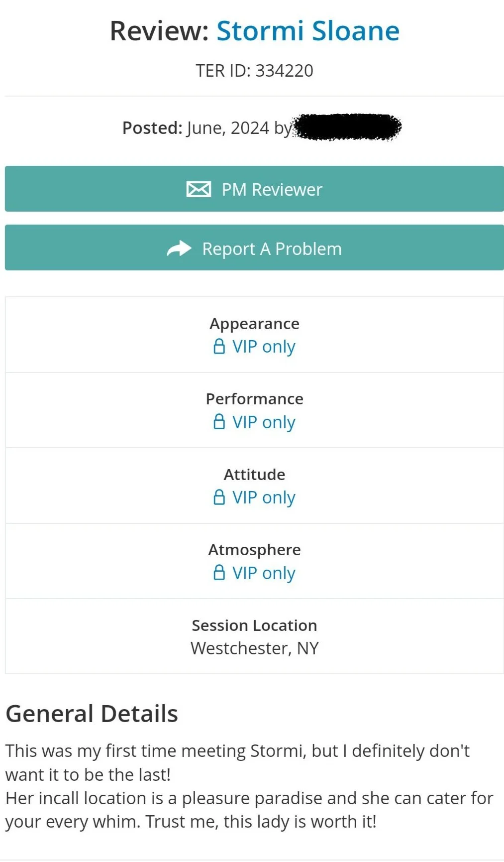The height and width of the screenshot is (862, 504).
Task: Click the Report A Problem button
Action: [254, 247]
